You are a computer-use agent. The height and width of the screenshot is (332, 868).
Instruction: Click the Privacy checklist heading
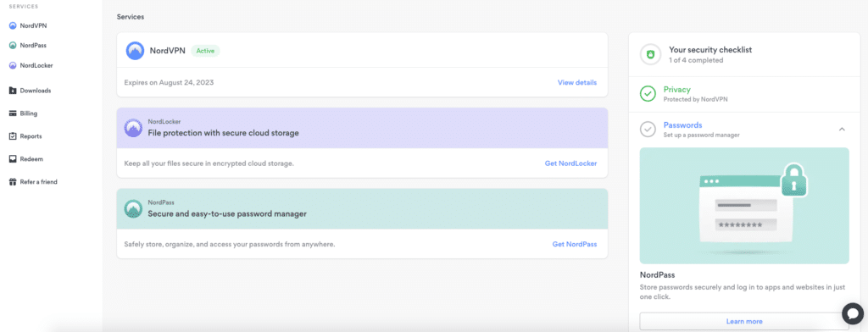tap(676, 89)
